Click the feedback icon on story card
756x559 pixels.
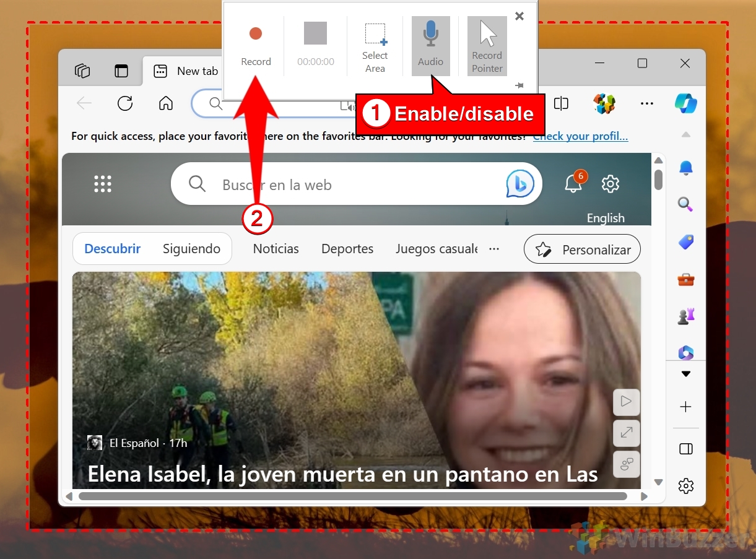[x=626, y=464]
